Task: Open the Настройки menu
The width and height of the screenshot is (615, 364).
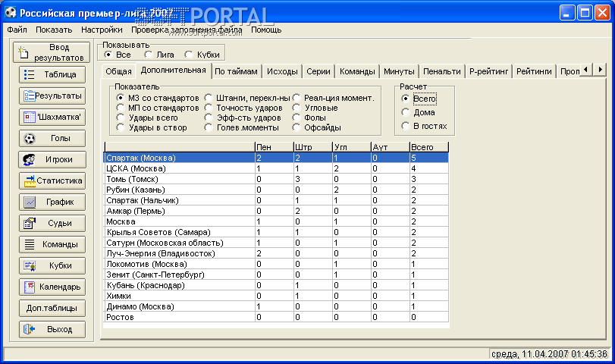Action: click(102, 30)
